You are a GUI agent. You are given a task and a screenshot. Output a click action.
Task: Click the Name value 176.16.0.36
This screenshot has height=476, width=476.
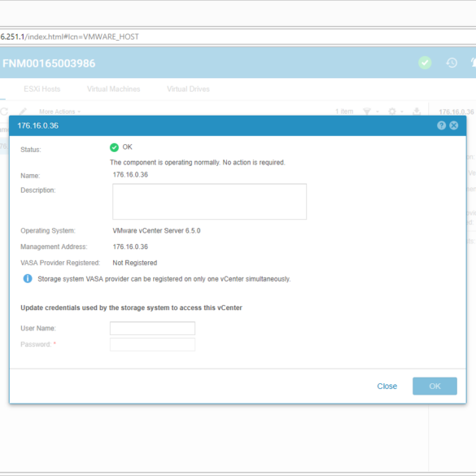click(130, 175)
